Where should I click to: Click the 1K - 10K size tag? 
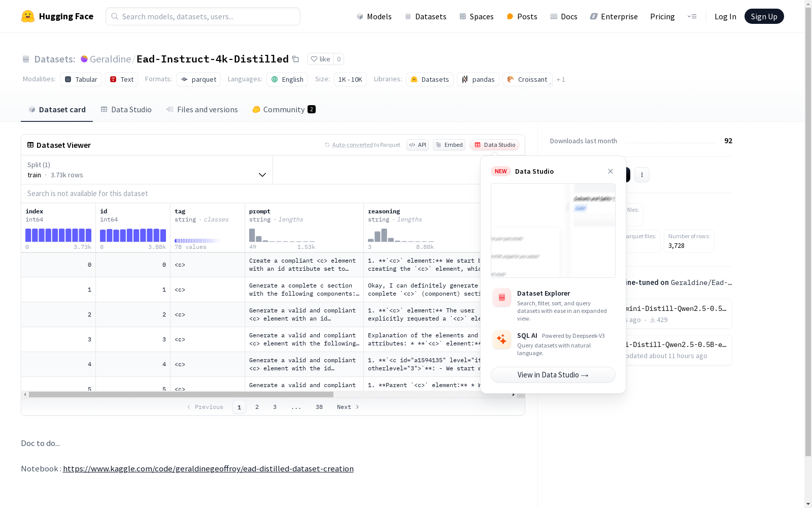coord(350,79)
